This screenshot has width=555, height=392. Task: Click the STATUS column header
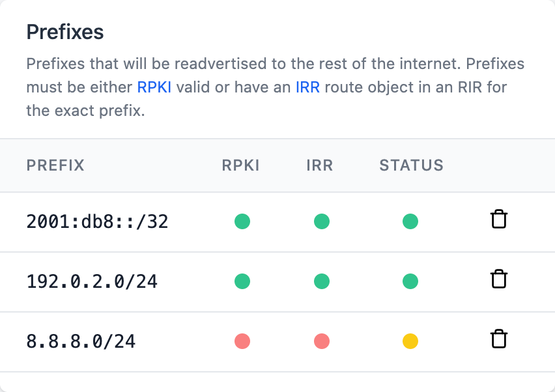[411, 165]
